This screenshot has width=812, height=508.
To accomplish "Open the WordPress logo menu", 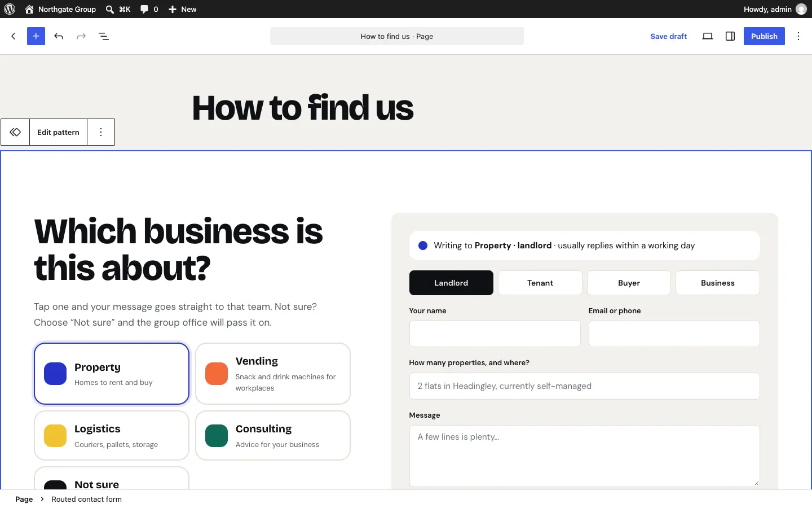I will click(x=10, y=9).
